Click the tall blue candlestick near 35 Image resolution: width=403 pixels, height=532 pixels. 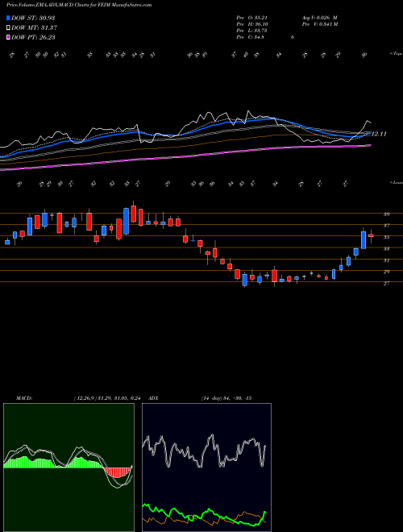(364, 240)
